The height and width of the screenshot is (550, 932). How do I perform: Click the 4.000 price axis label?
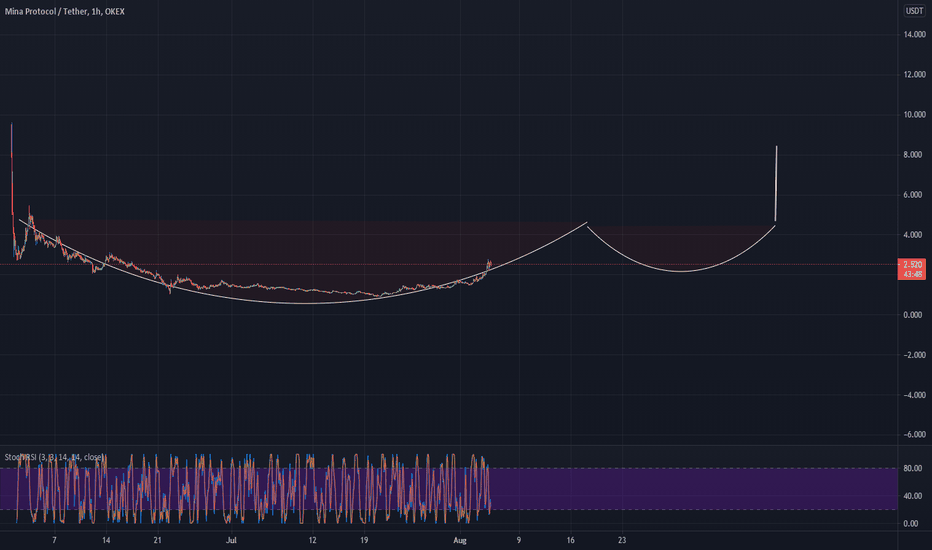914,235
